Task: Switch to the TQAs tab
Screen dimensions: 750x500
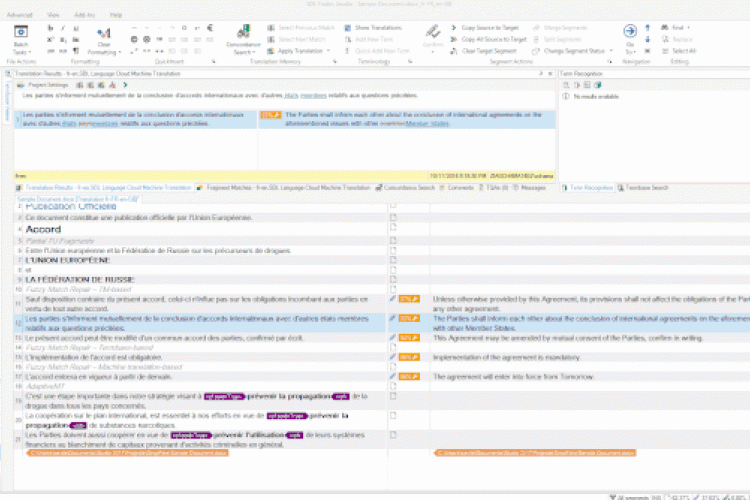Action: (x=494, y=188)
